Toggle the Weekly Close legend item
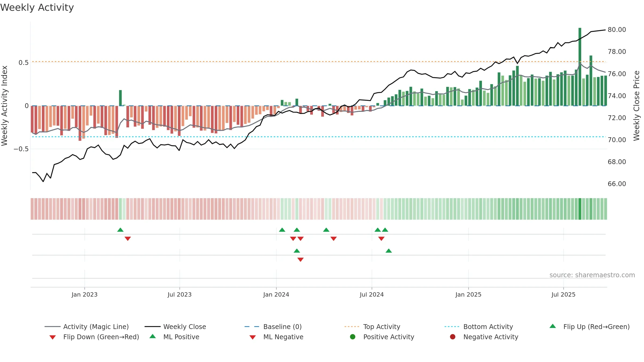 [x=175, y=327]
